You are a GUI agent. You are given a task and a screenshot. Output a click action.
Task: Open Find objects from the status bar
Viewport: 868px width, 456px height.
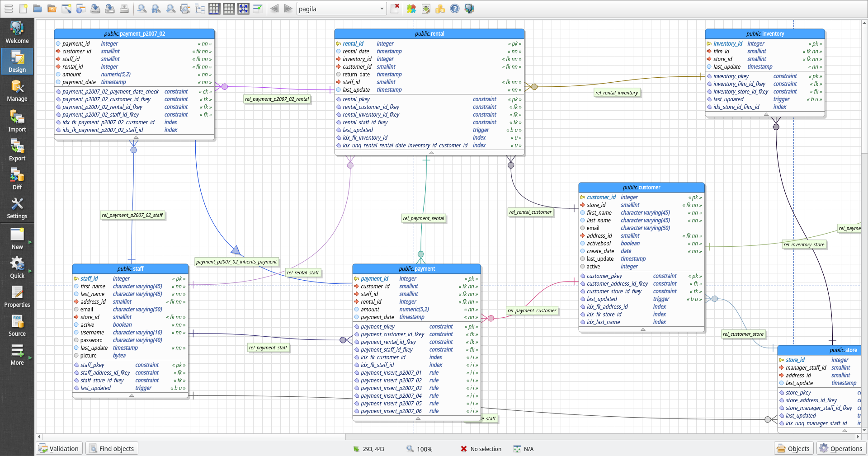pyautogui.click(x=112, y=448)
